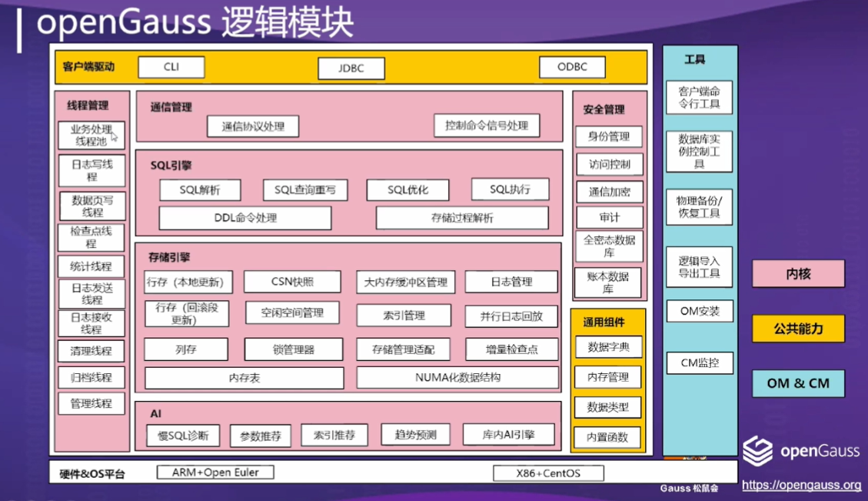Select the 日志写线程 box
The height and width of the screenshot is (501, 868).
(x=91, y=170)
